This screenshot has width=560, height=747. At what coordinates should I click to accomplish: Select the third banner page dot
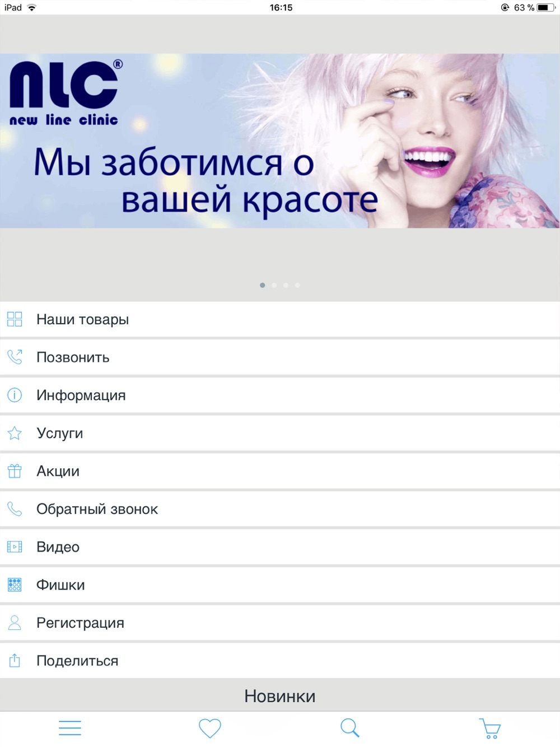(x=286, y=285)
